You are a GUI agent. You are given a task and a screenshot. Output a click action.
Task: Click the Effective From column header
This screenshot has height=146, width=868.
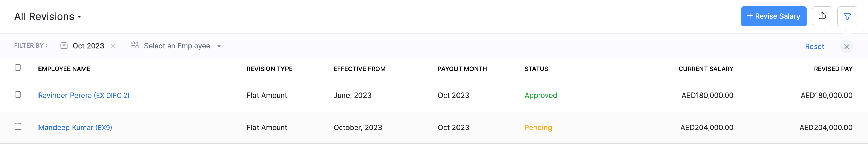(x=359, y=69)
